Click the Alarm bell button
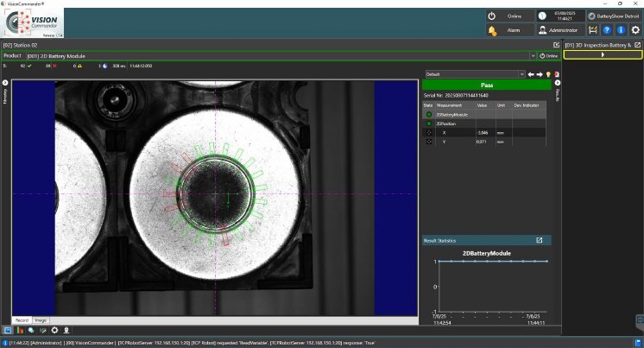Screen dimensions: 644x348 click(504, 30)
